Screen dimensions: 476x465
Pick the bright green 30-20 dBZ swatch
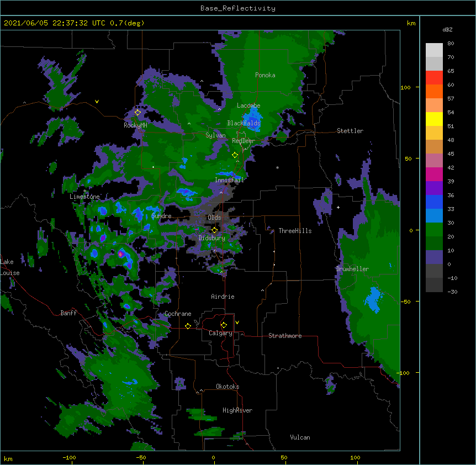(434, 230)
